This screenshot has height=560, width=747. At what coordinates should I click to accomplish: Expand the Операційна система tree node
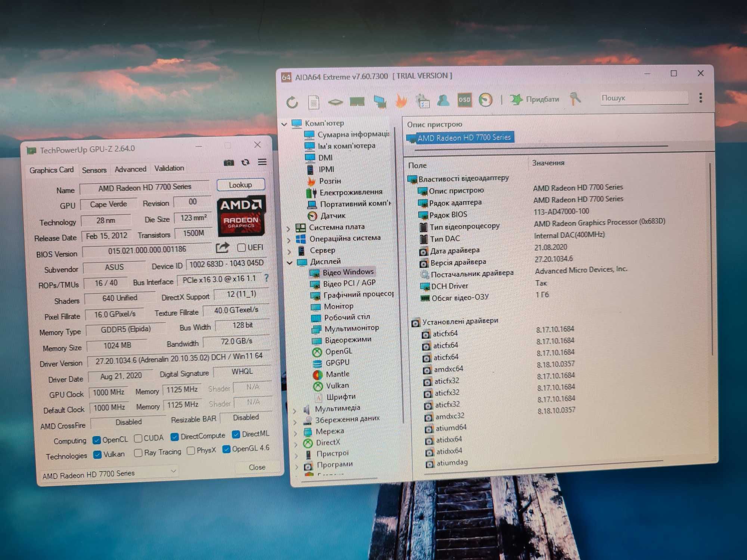[x=289, y=240]
